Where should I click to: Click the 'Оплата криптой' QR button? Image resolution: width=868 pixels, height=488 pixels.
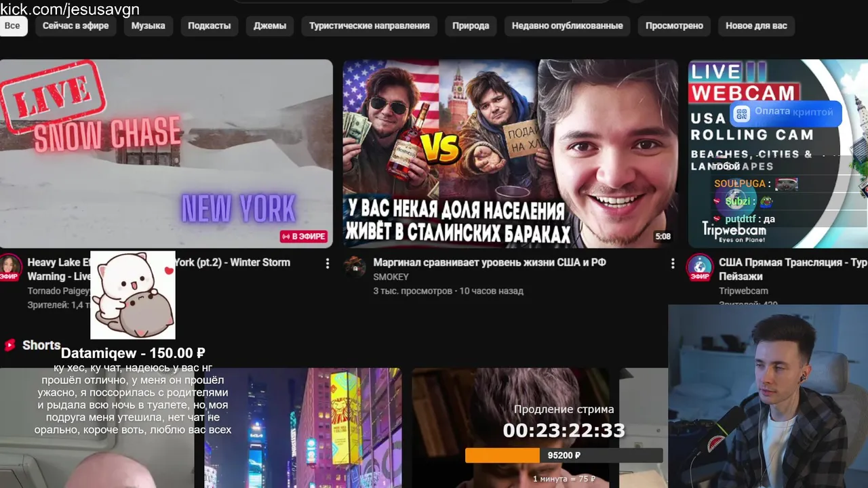[x=785, y=113]
